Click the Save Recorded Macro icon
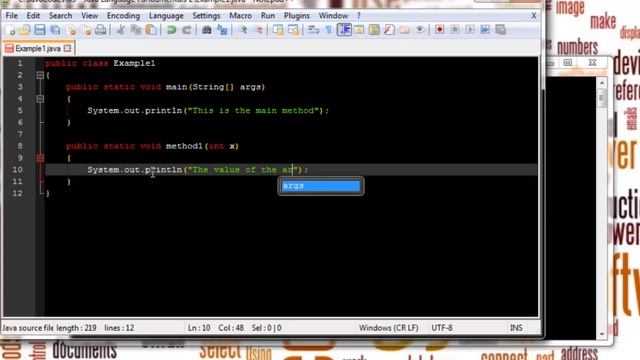 [500, 30]
